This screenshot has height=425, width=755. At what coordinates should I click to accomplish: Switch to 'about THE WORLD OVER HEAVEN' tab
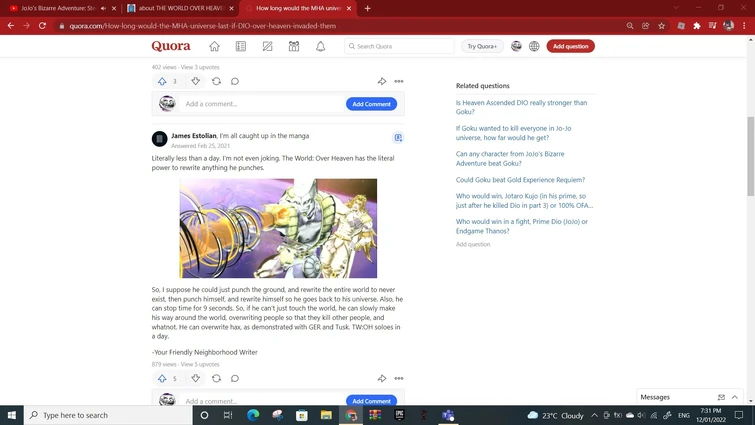(x=182, y=8)
